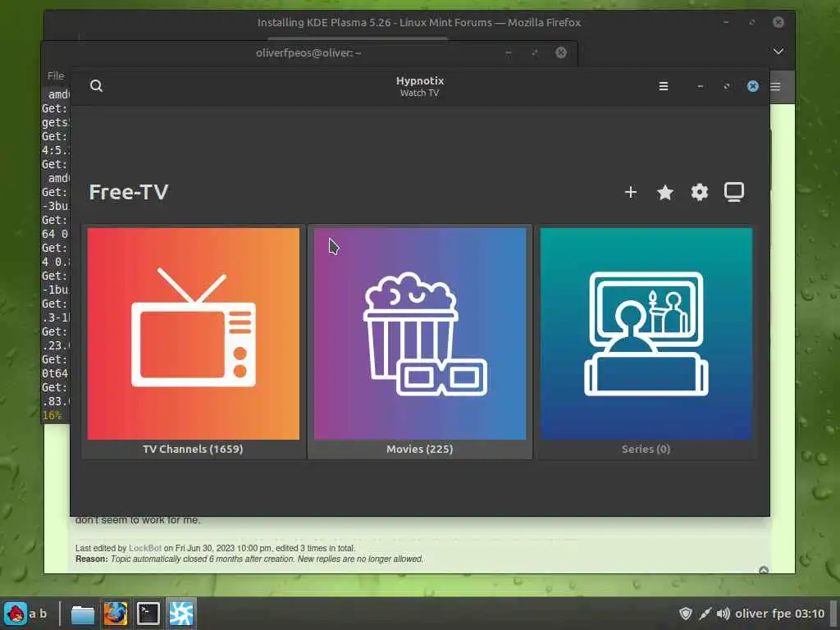Minimize the Firefox window
This screenshot has width=840, height=630.
(x=726, y=22)
